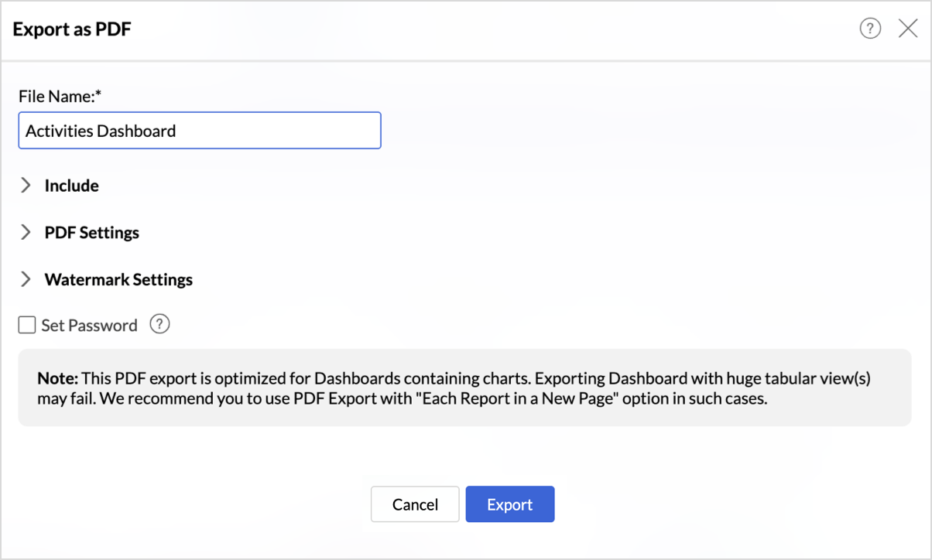Open the PDF Settings section heading
Viewport: 932px width, 560px height.
[91, 233]
